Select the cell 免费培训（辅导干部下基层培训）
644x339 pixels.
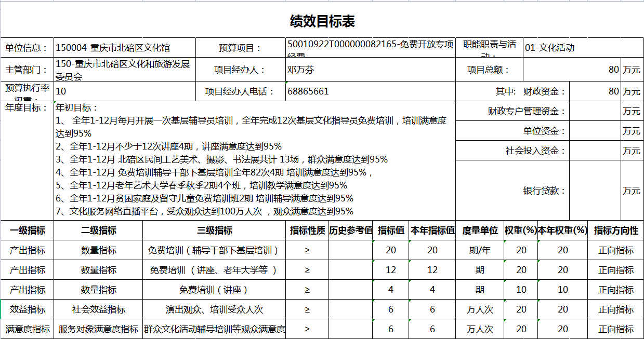pyautogui.click(x=214, y=250)
